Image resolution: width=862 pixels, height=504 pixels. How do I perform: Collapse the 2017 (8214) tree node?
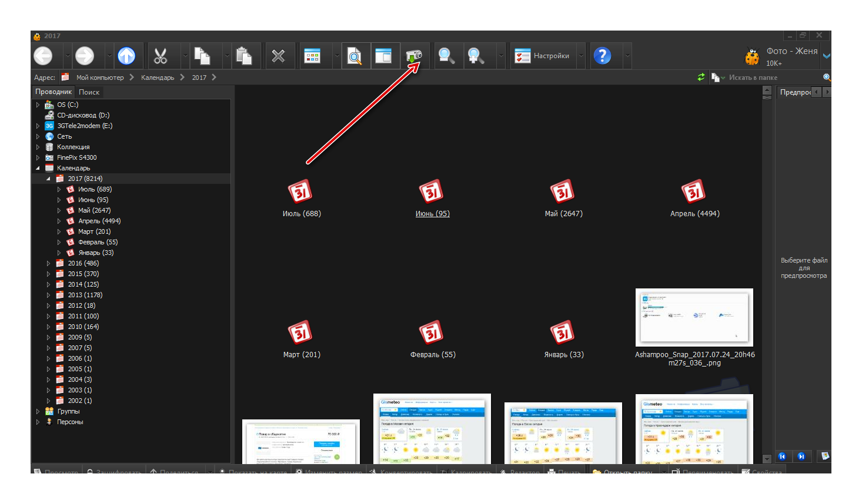tap(48, 179)
